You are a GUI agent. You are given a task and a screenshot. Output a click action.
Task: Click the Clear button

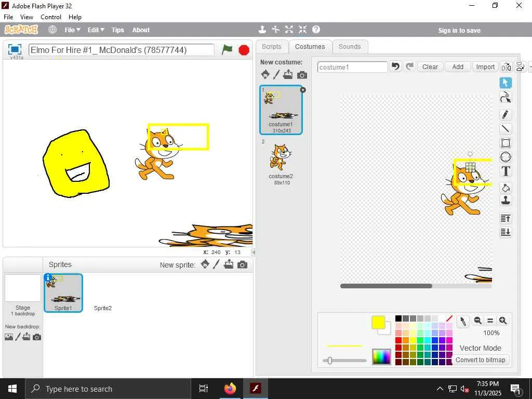(x=430, y=67)
